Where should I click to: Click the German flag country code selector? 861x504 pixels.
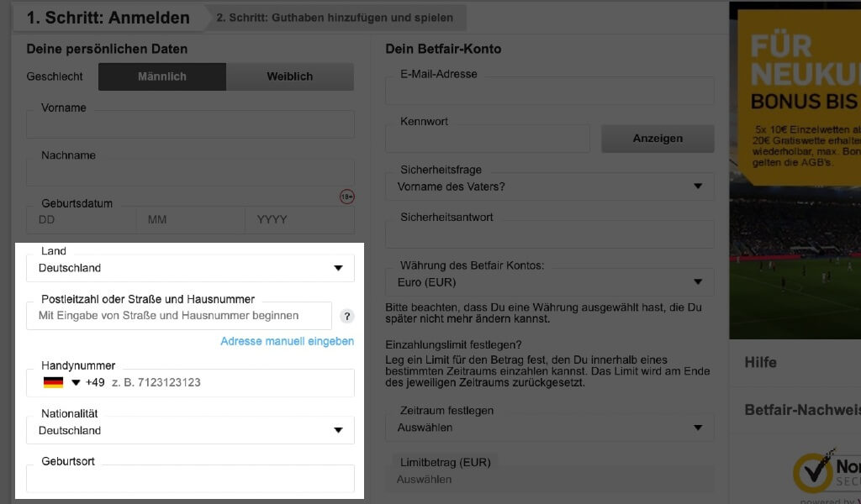click(53, 382)
